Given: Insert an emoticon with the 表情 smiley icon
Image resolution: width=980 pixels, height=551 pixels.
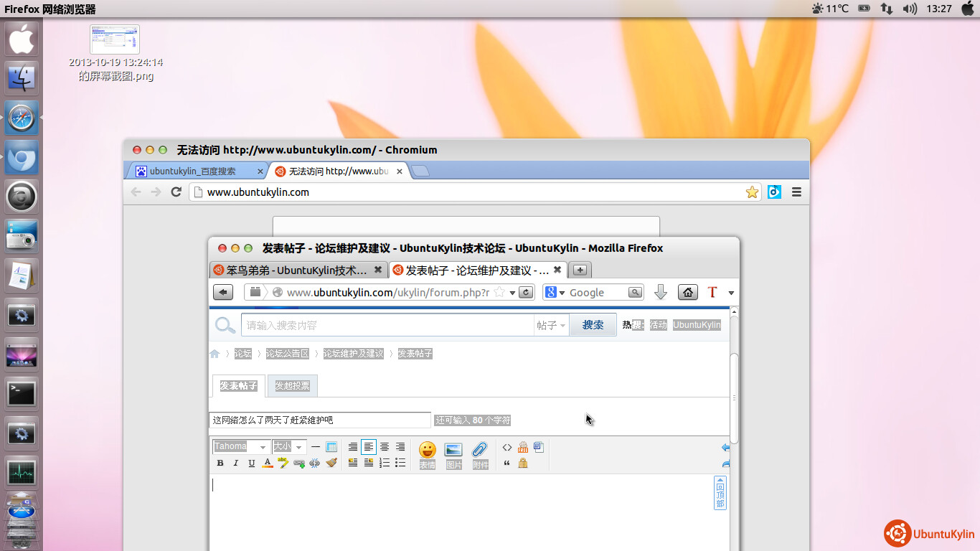Looking at the screenshot, I should (428, 451).
